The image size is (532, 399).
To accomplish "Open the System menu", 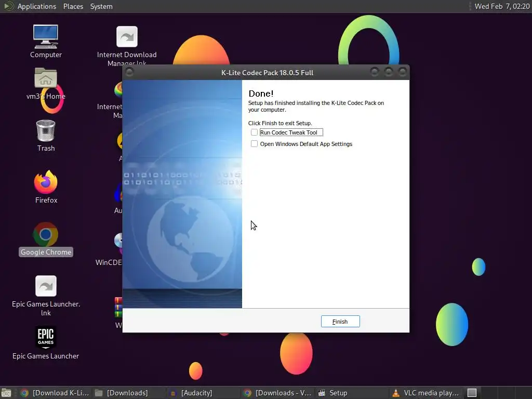I will pos(101,6).
